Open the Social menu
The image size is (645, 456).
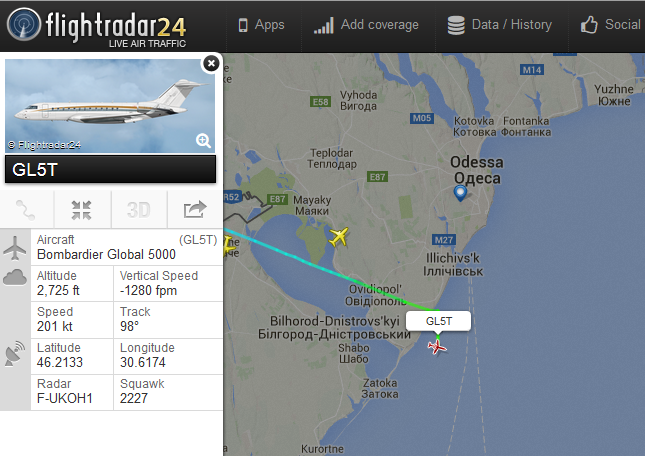coord(611,25)
